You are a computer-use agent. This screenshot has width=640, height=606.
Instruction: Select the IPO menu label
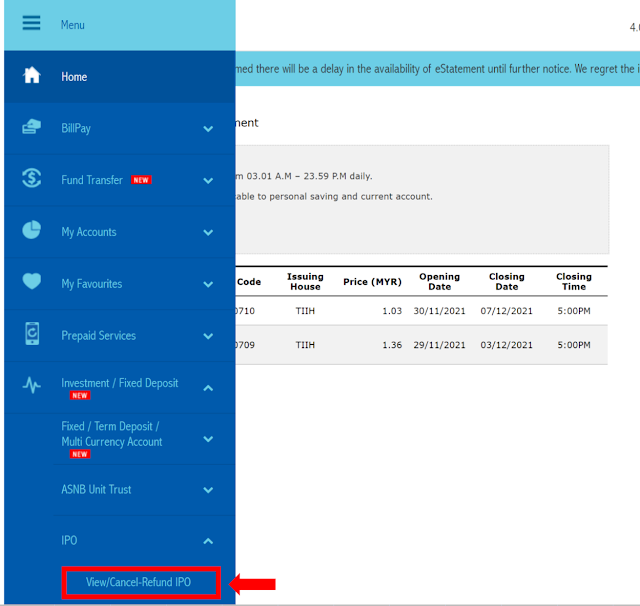(69, 540)
